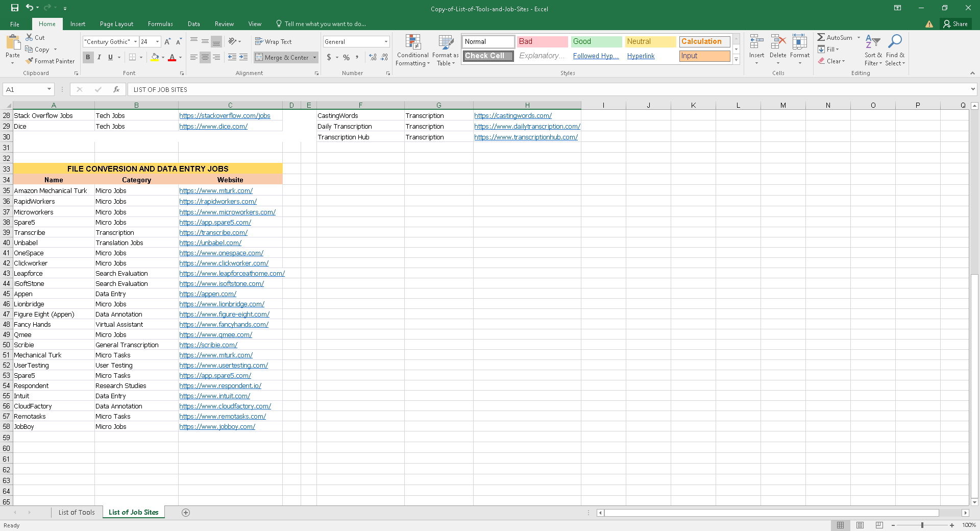
Task: Click the Find & Select magnifier
Action: coord(895,42)
